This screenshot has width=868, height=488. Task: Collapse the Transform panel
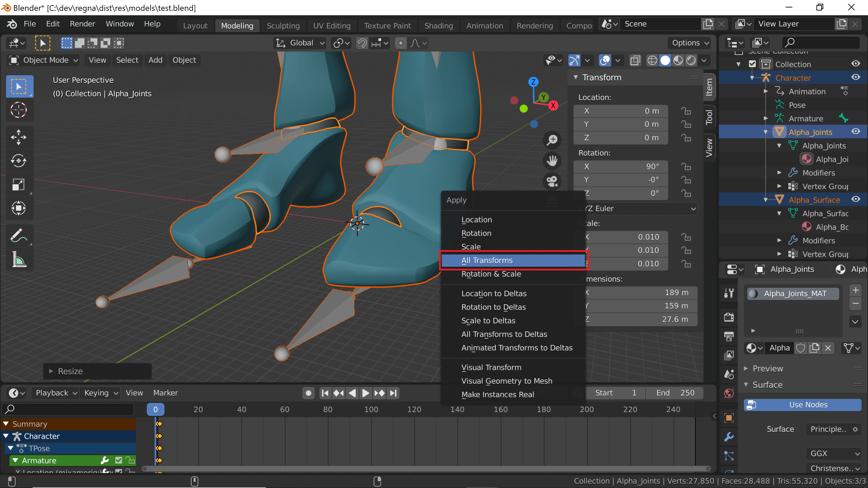(576, 77)
